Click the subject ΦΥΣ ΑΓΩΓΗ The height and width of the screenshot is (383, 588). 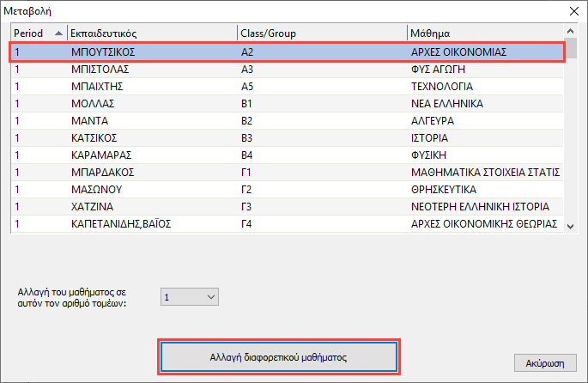[438, 70]
